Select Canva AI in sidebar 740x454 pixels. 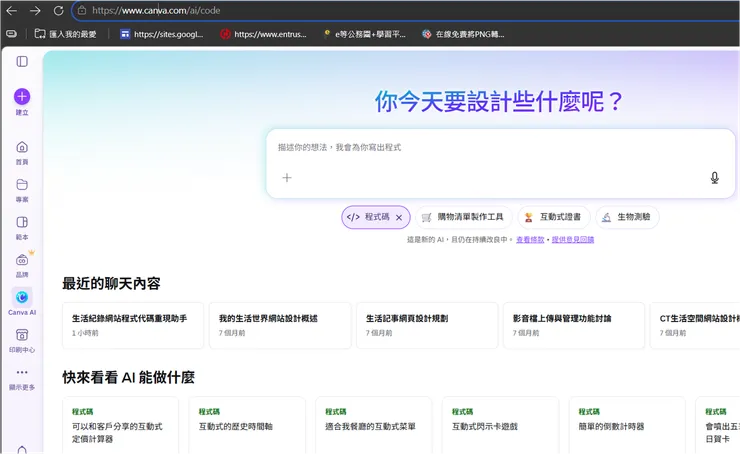[x=22, y=302]
